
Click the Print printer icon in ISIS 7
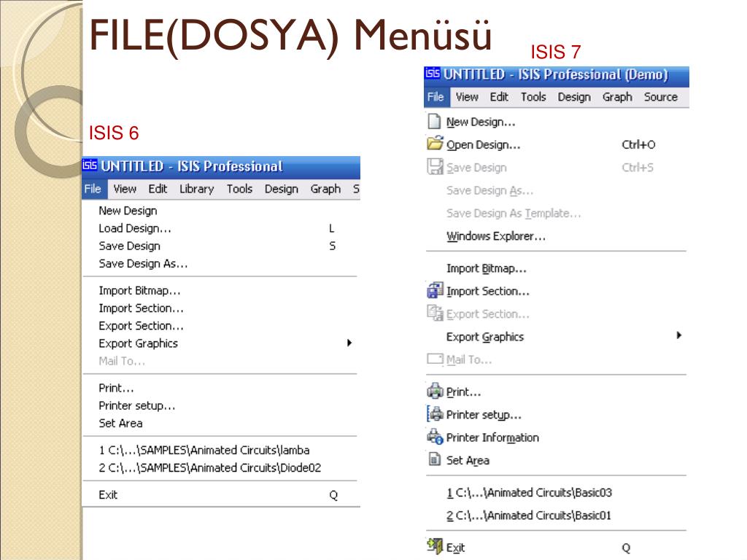coord(435,391)
